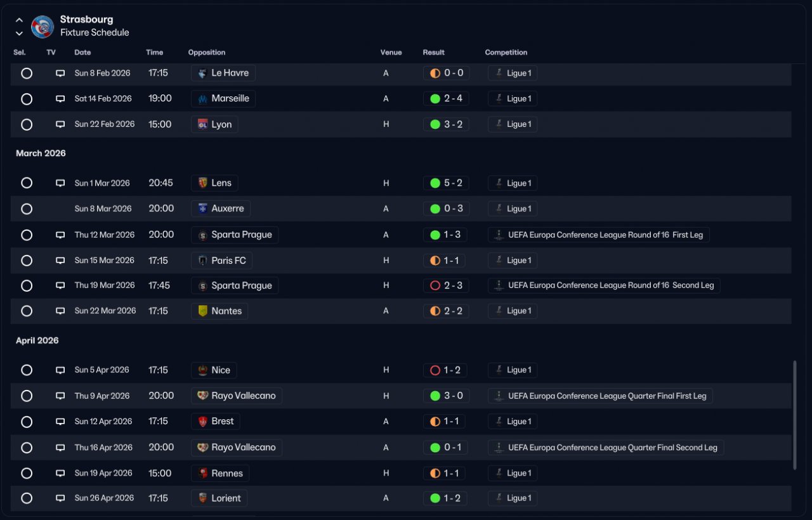Open the 2 - 3 Sparta Prague second leg result
The width and height of the screenshot is (812, 520).
(x=446, y=285)
